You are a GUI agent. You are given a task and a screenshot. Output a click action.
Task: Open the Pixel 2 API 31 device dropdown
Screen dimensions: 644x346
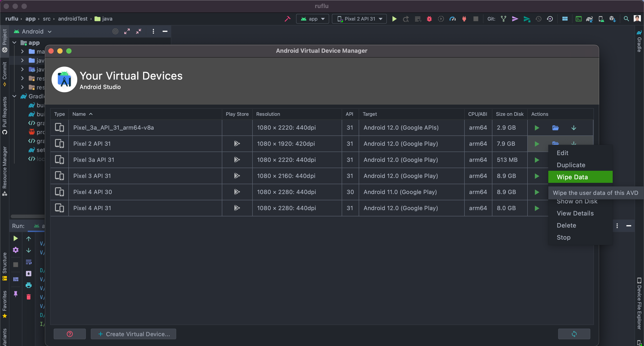click(360, 19)
